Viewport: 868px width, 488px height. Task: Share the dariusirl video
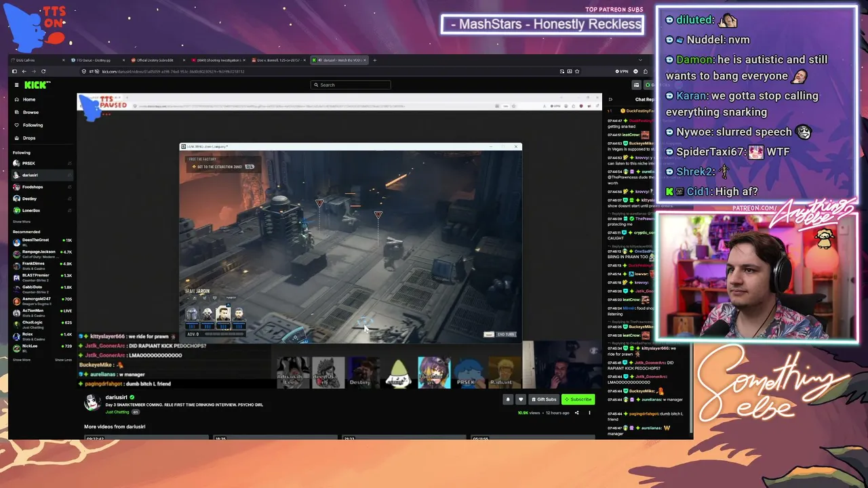pyautogui.click(x=577, y=413)
